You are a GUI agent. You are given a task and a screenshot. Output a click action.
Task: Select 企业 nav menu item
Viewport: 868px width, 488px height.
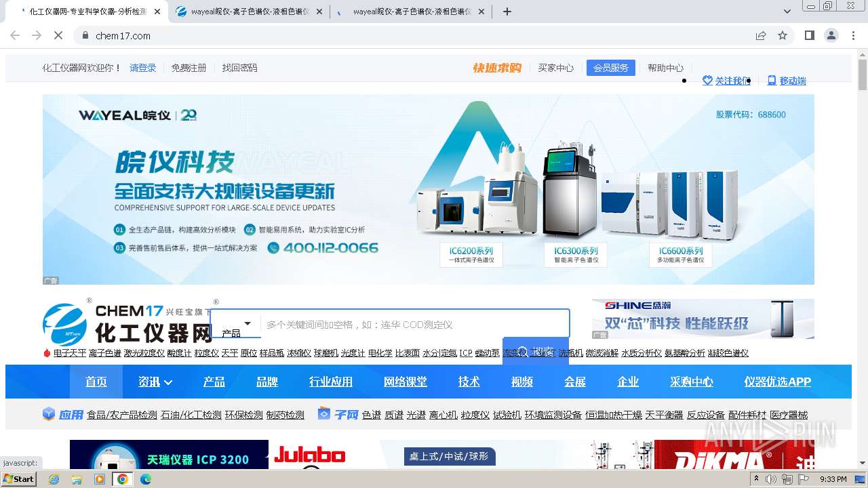(628, 382)
